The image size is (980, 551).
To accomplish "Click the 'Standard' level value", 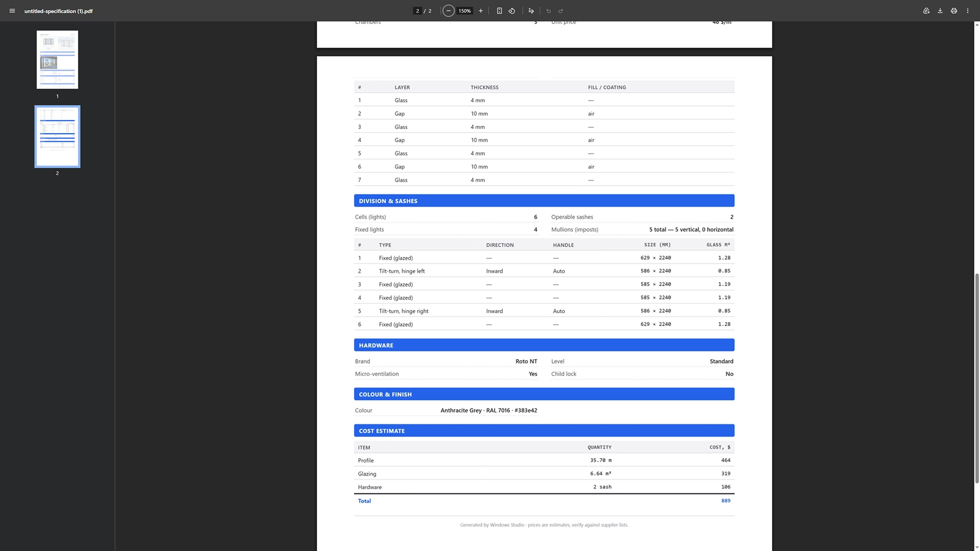I will click(721, 361).
